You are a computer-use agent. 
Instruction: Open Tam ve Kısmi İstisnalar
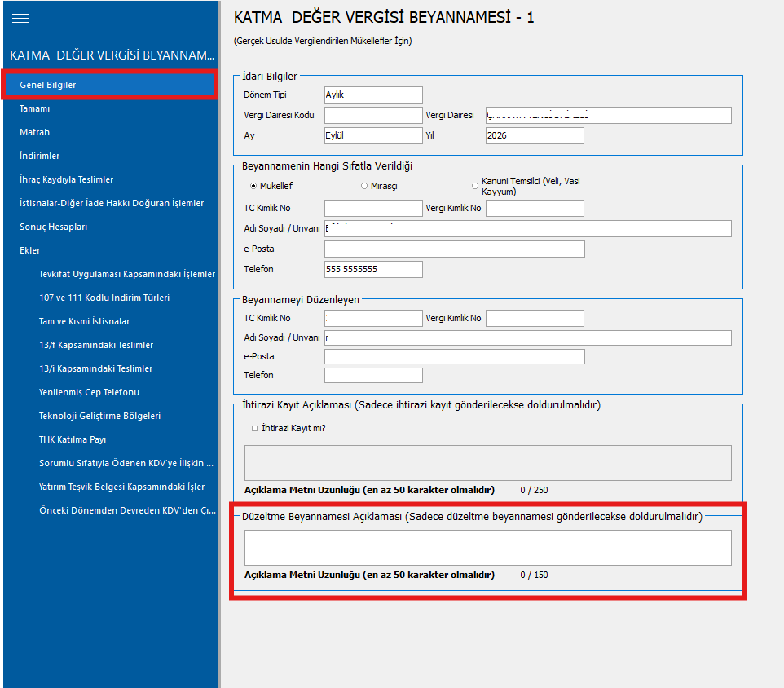85,321
